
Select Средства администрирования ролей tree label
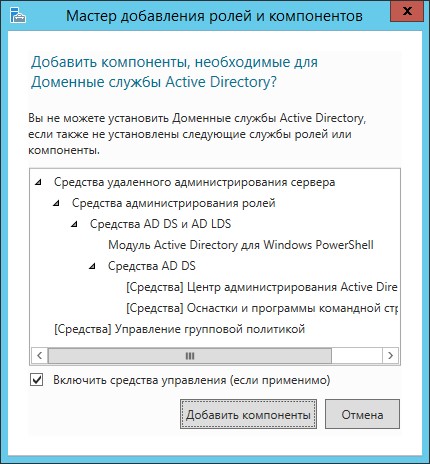click(x=174, y=203)
